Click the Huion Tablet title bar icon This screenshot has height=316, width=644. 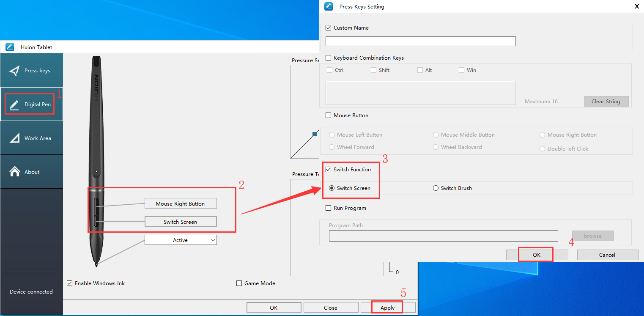(x=10, y=47)
